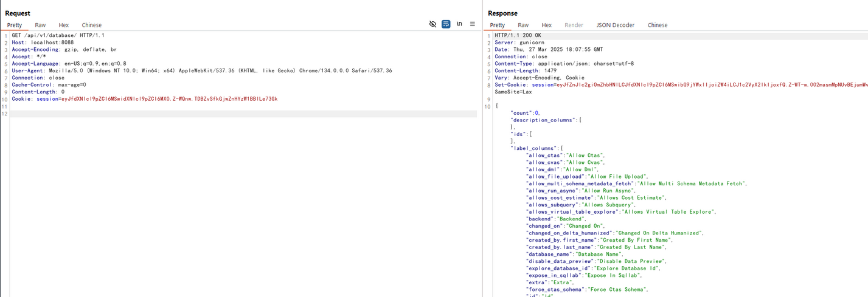
Task: Click the "allows_cost_estimate" JSON entry
Action: tap(597, 198)
